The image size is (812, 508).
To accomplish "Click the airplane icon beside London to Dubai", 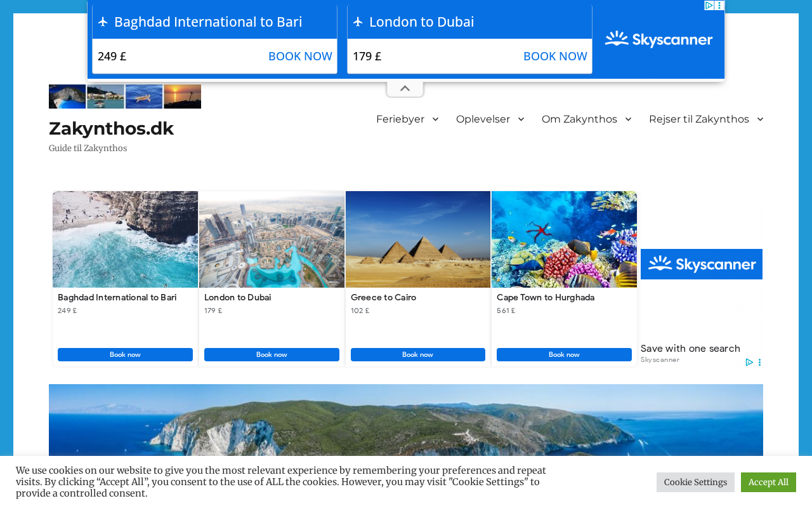I will click(x=358, y=22).
